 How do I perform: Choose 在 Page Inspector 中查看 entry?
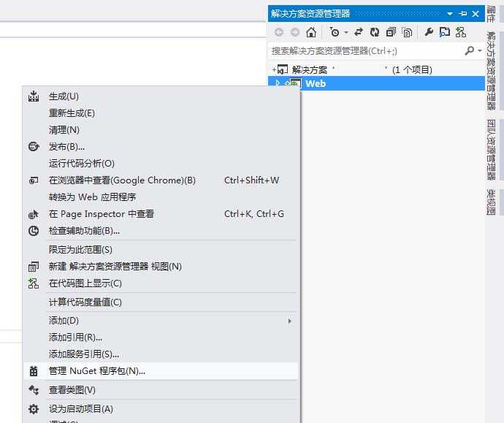point(161,214)
